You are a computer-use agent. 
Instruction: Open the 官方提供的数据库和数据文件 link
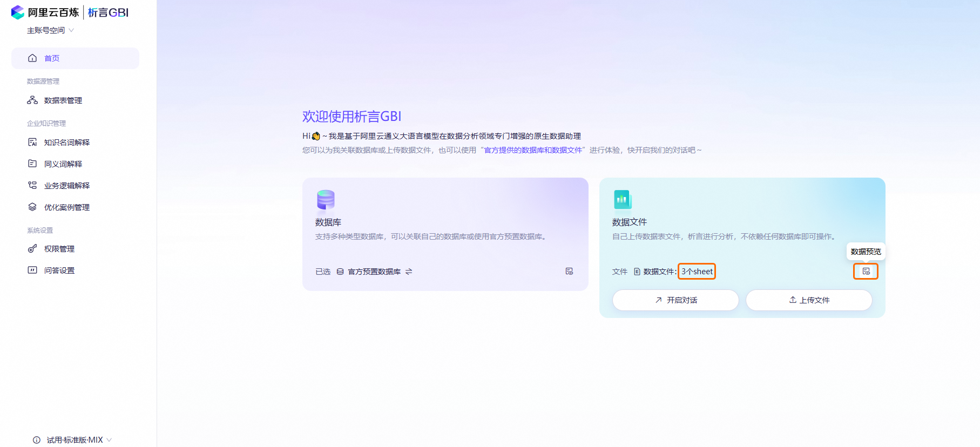(533, 150)
